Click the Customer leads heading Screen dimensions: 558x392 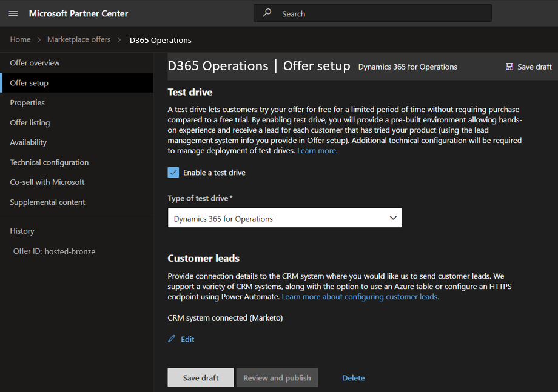204,258
